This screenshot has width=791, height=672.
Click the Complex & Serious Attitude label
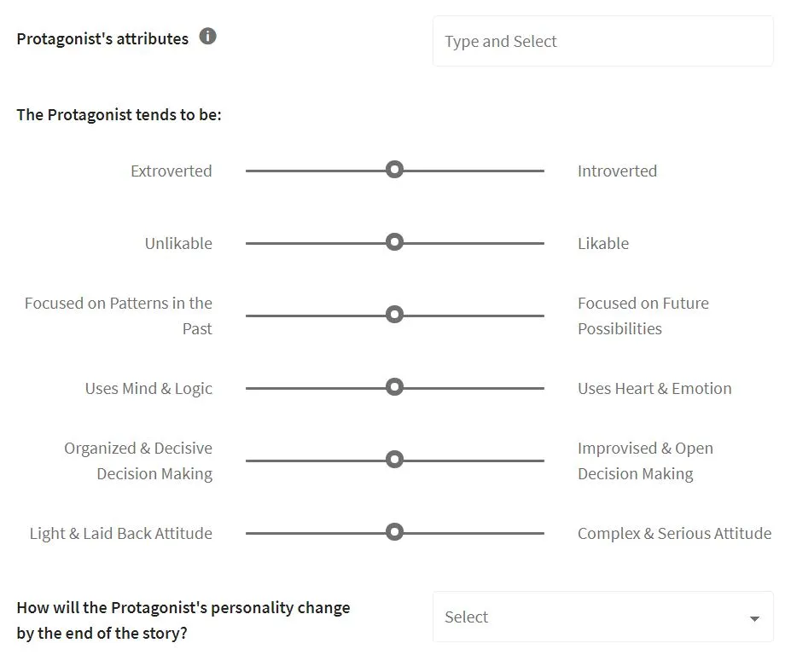[x=674, y=533]
